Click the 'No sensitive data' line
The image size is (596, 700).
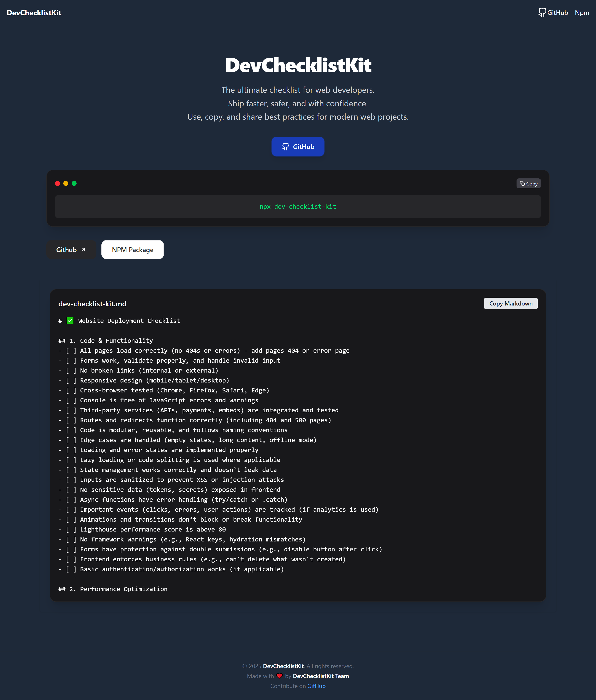(x=169, y=490)
